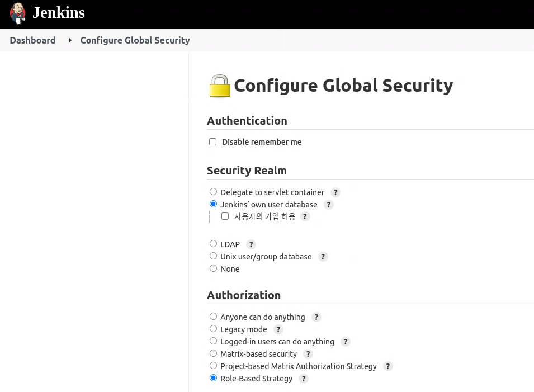Select Anyone can do anything radio button
534x392 pixels.
pos(213,317)
